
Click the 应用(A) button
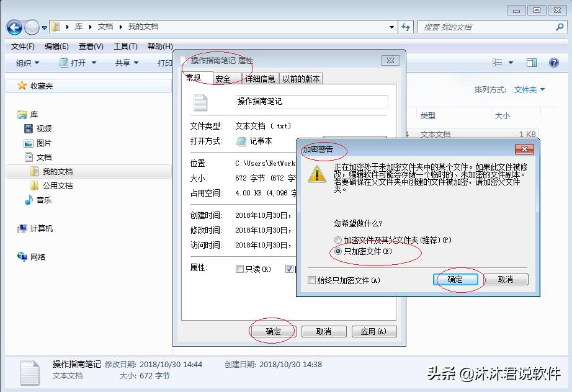[x=374, y=331]
